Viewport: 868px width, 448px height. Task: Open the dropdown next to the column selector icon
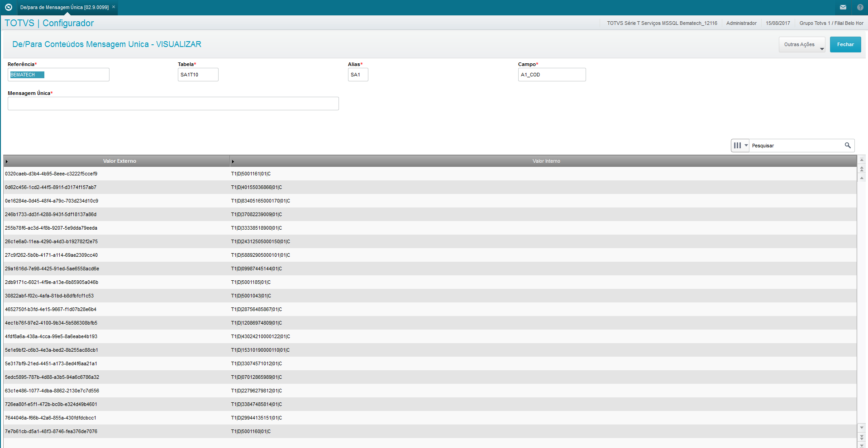point(746,145)
